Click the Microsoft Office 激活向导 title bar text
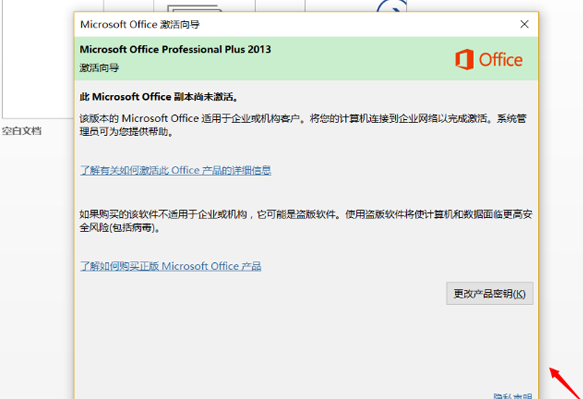 140,25
